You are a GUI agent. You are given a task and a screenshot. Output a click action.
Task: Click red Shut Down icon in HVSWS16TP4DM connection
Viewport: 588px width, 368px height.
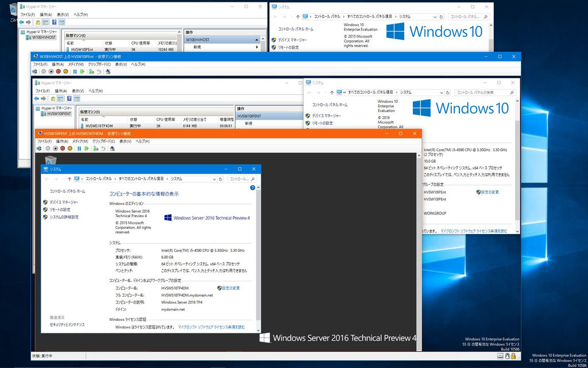(63, 149)
